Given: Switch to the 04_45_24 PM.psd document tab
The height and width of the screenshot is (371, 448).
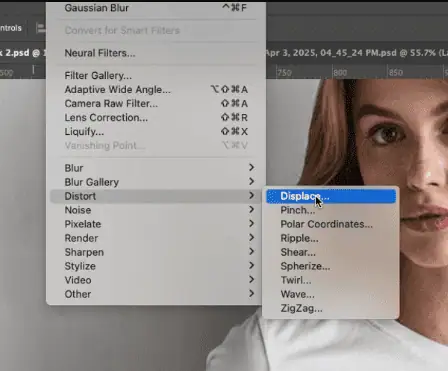Looking at the screenshot, I should click(x=357, y=53).
